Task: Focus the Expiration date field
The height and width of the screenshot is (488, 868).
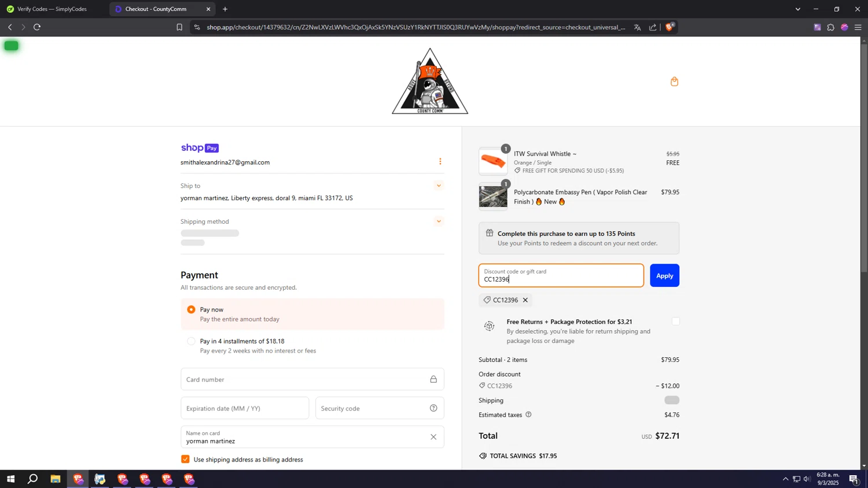Action: (x=245, y=408)
